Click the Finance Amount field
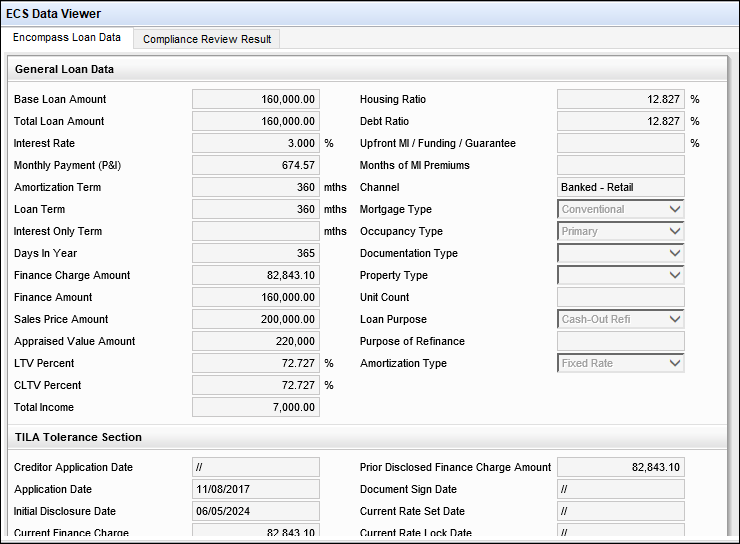 [x=256, y=297]
